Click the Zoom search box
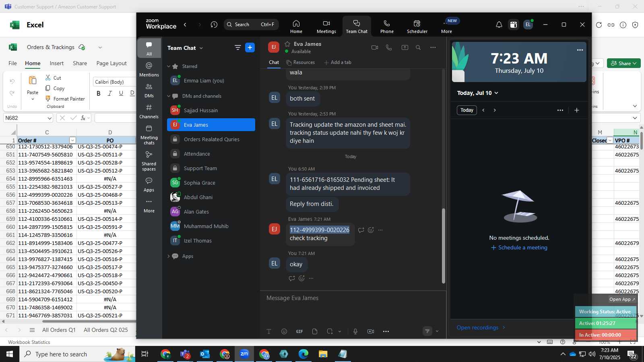The image size is (644, 362). click(x=251, y=25)
